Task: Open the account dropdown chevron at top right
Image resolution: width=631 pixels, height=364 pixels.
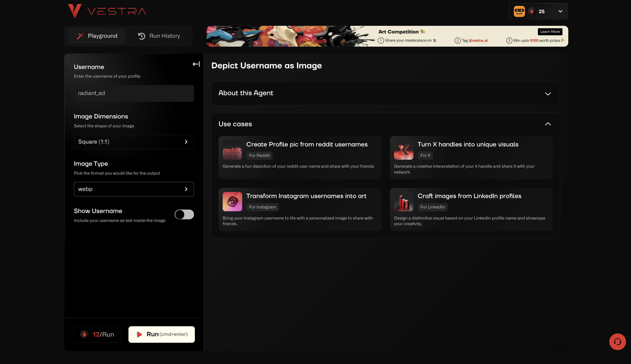Action: pos(560,11)
